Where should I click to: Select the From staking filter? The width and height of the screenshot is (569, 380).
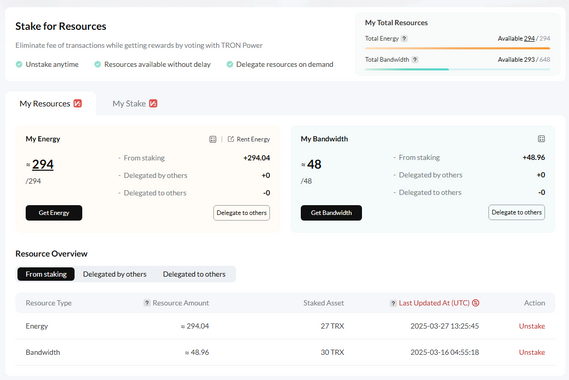click(x=46, y=274)
